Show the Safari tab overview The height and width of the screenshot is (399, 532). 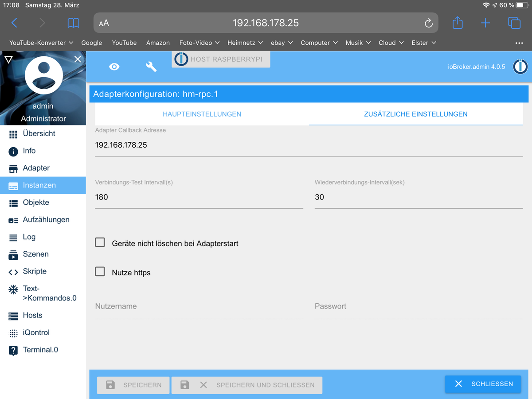point(514,23)
